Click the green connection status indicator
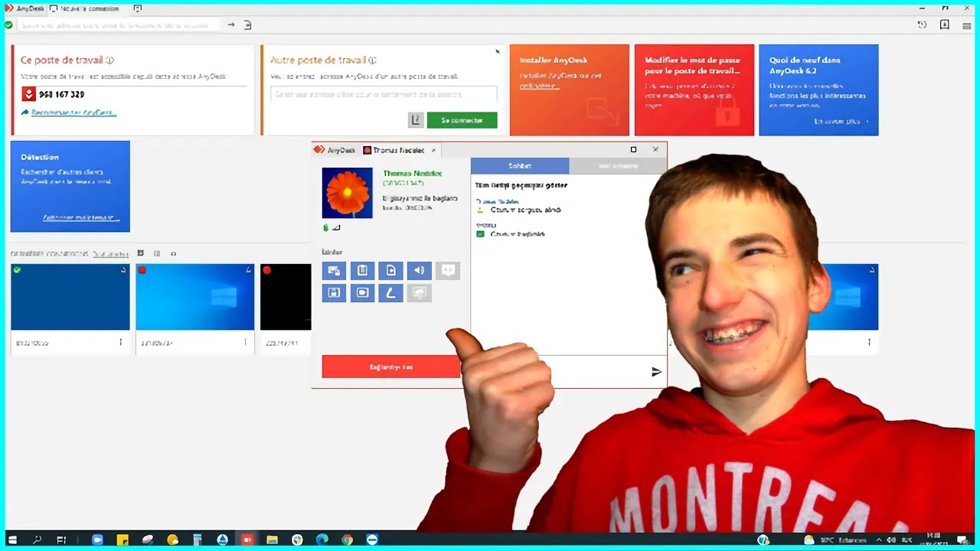This screenshot has height=551, width=980. point(8,25)
